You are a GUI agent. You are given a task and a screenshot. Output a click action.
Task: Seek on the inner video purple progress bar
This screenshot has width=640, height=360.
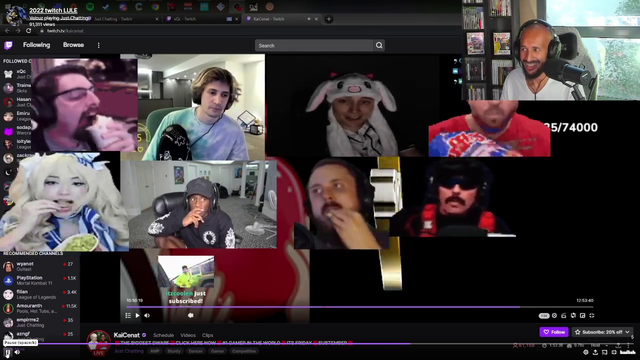pyautogui.click(x=360, y=307)
